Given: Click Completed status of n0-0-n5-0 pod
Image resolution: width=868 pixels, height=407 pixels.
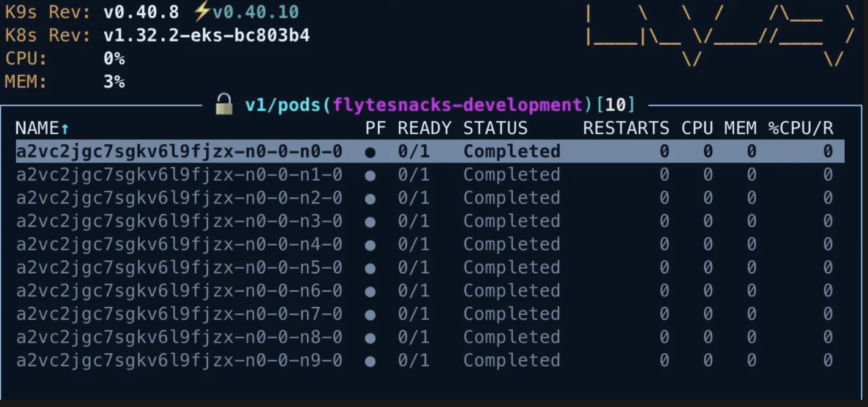Looking at the screenshot, I should click(x=512, y=268).
